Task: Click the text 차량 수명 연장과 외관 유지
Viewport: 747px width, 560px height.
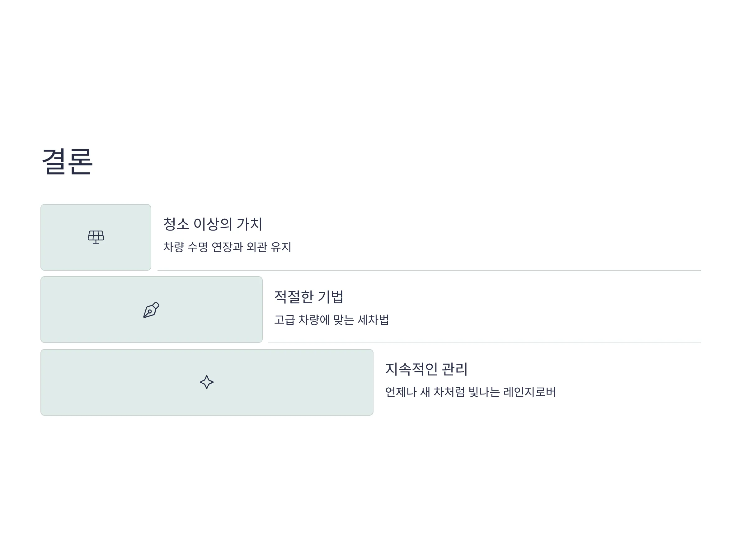Action: click(x=227, y=247)
